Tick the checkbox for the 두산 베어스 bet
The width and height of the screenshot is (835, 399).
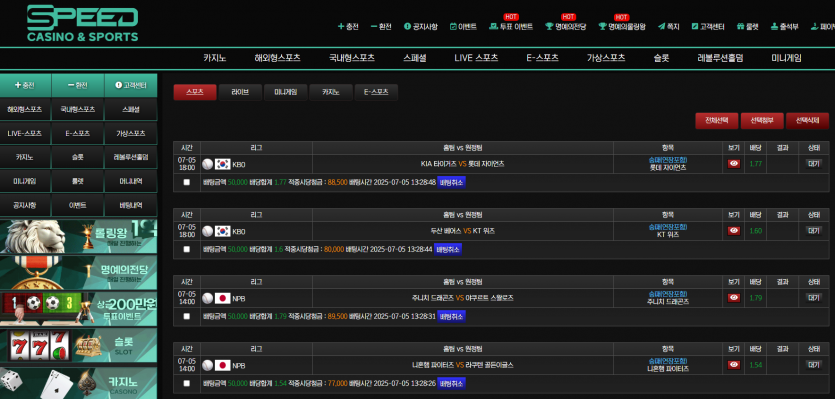tap(186, 249)
